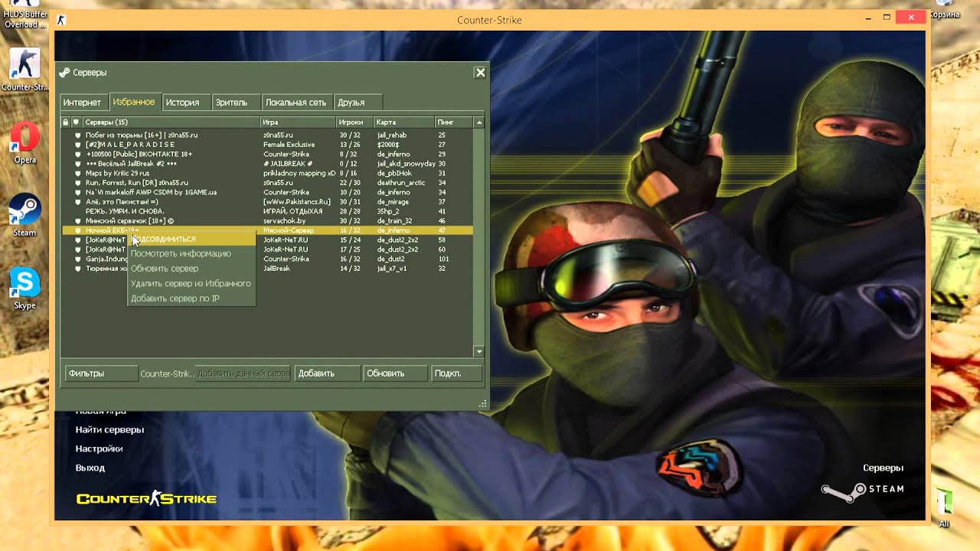
Task: Click shield icon next to Весёлый JailBreak #2
Action: 78,164
